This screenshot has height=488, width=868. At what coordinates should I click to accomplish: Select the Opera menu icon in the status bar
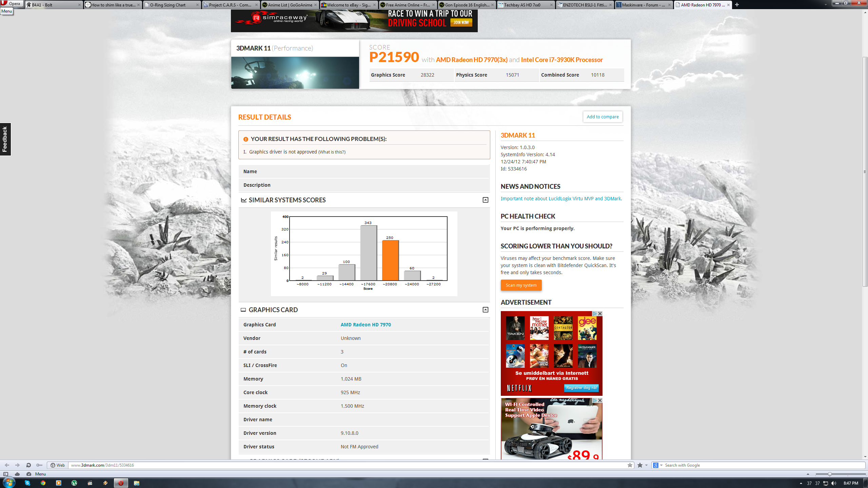pyautogui.click(x=40, y=474)
